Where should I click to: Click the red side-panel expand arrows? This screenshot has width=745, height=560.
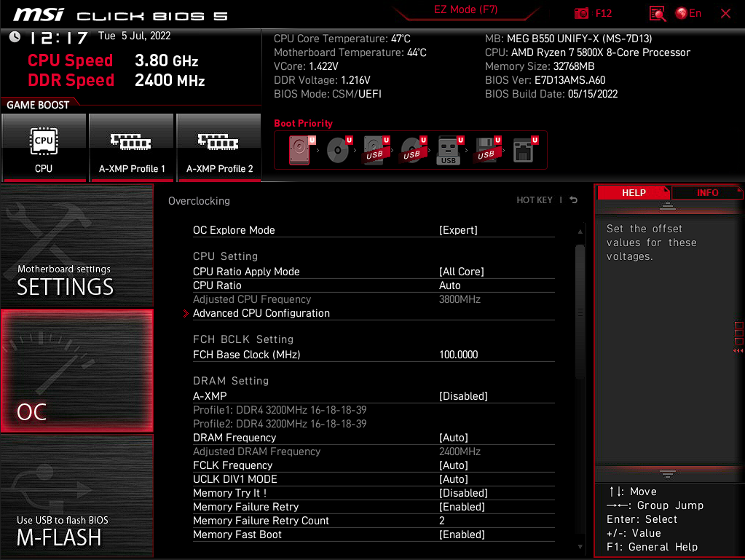(x=738, y=350)
